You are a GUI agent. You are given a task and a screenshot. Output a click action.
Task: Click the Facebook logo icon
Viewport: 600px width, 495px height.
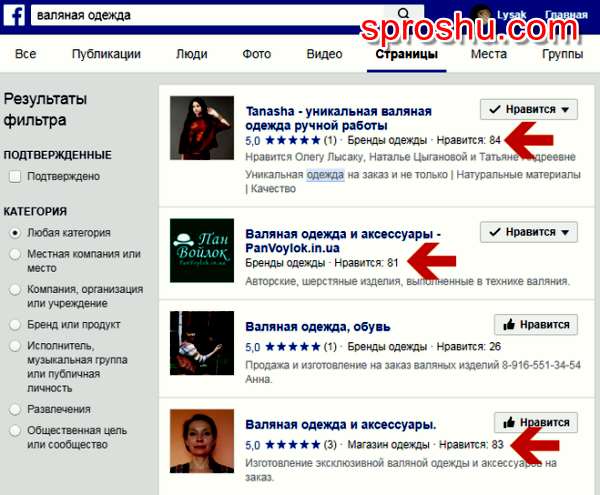[x=14, y=15]
